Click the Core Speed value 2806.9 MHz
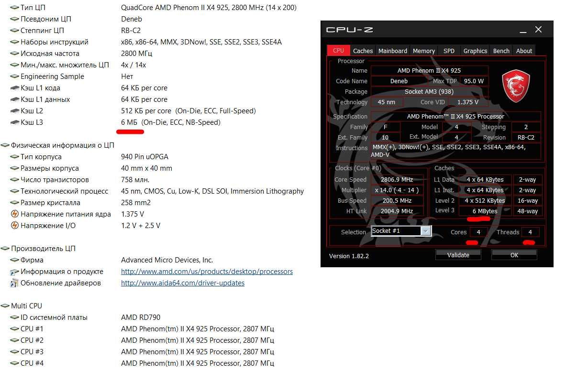 point(397,180)
